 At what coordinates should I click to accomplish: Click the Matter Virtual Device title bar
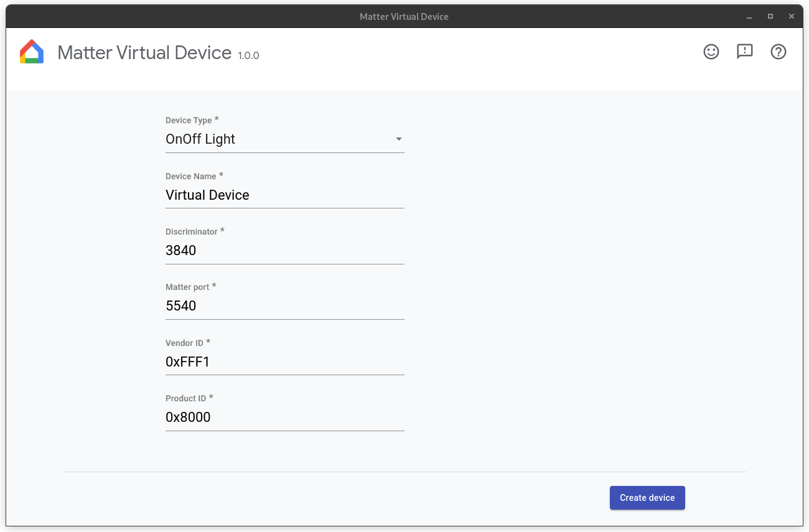click(x=404, y=16)
